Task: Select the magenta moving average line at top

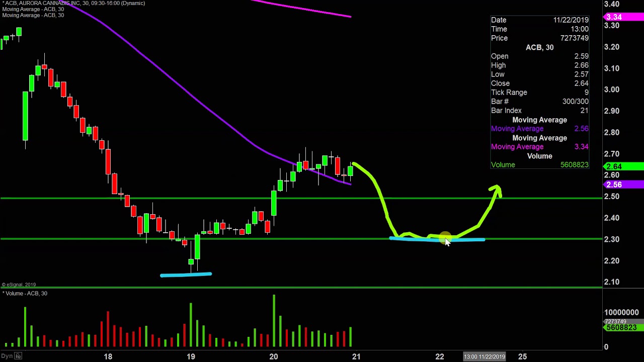Action: 302,9
